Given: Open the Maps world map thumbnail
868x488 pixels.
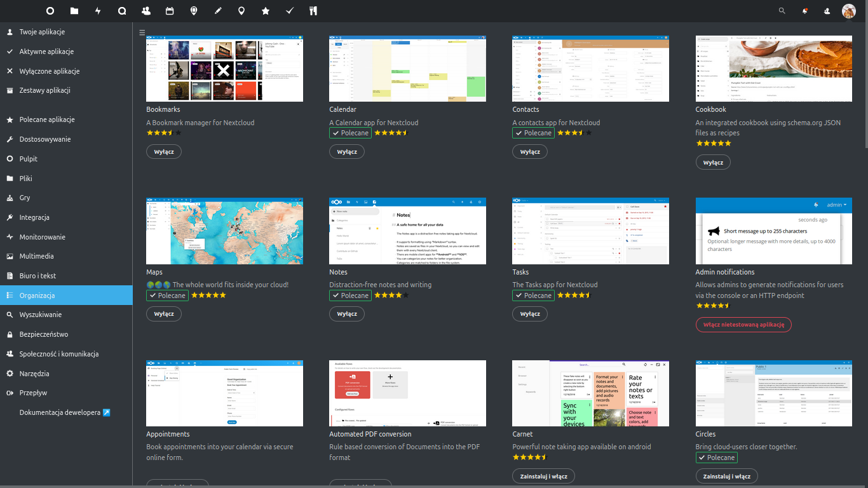Looking at the screenshot, I should [x=224, y=231].
